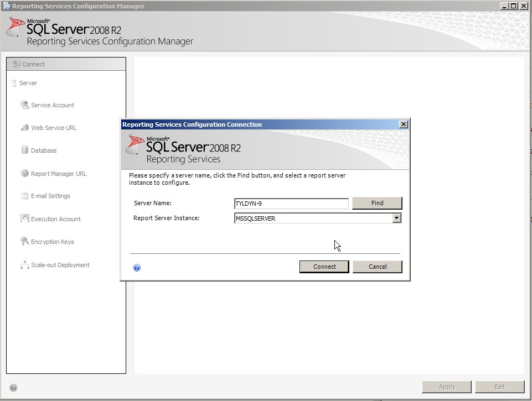The image size is (532, 401).
Task: Click the application icon in the title bar
Action: click(7, 6)
